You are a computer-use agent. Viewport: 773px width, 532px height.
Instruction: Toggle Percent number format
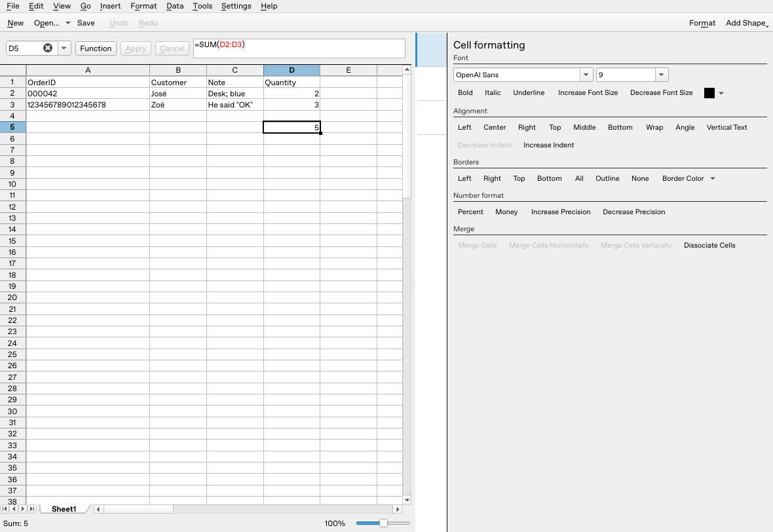[x=470, y=212]
